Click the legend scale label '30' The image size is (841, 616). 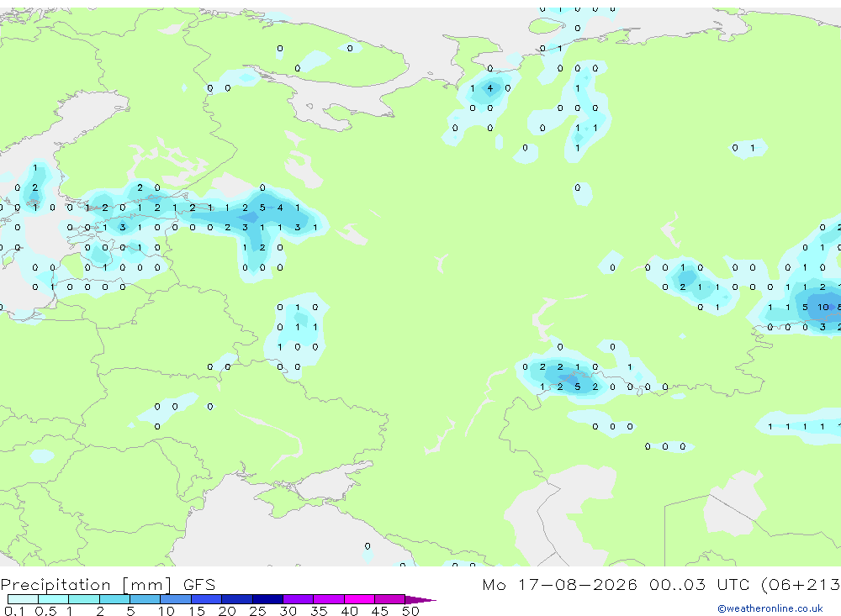288,611
